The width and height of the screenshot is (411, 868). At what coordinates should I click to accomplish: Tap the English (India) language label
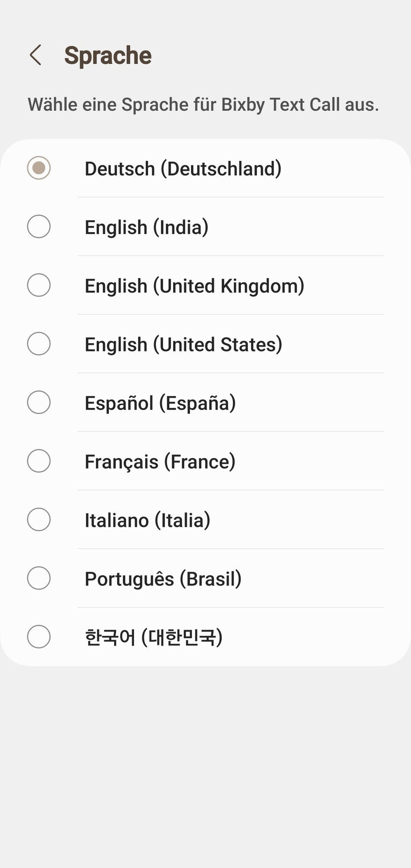tap(146, 227)
